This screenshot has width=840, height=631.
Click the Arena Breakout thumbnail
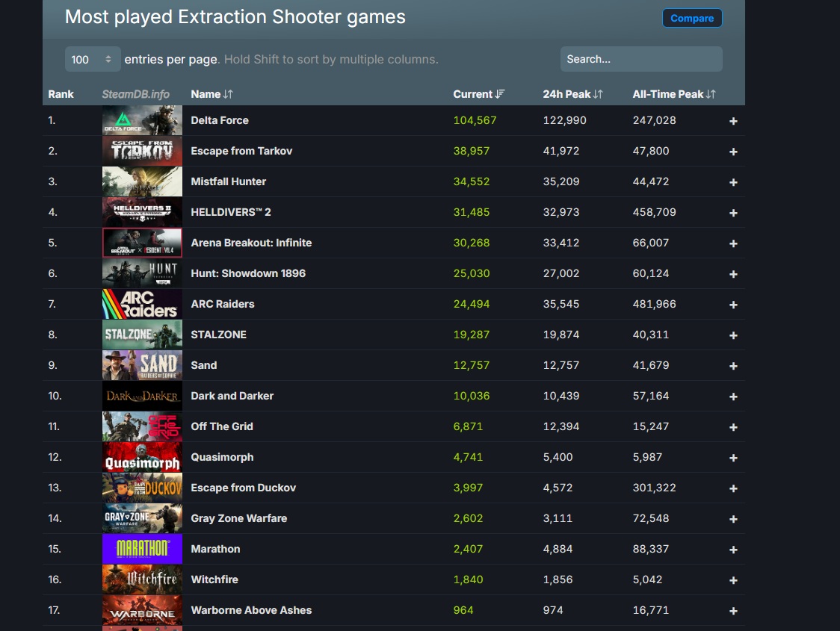tap(142, 243)
